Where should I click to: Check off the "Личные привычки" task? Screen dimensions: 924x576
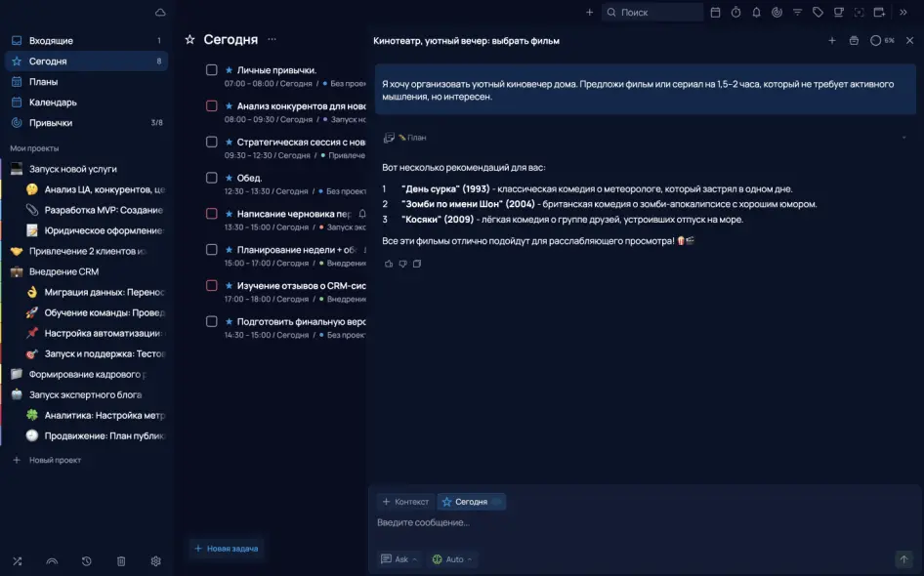212,70
